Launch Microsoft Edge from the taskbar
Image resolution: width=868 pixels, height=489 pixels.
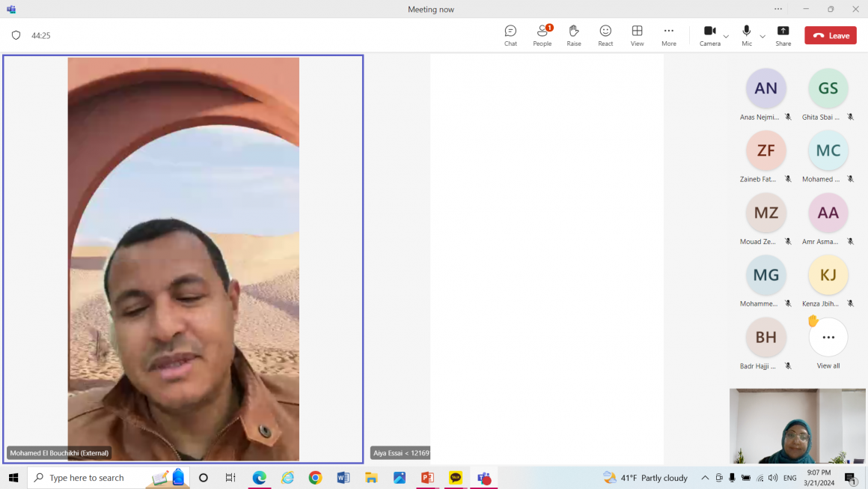pyautogui.click(x=259, y=477)
